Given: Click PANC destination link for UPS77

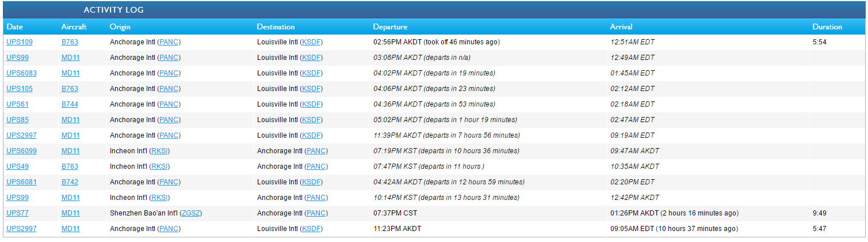Looking at the screenshot, I should [316, 213].
